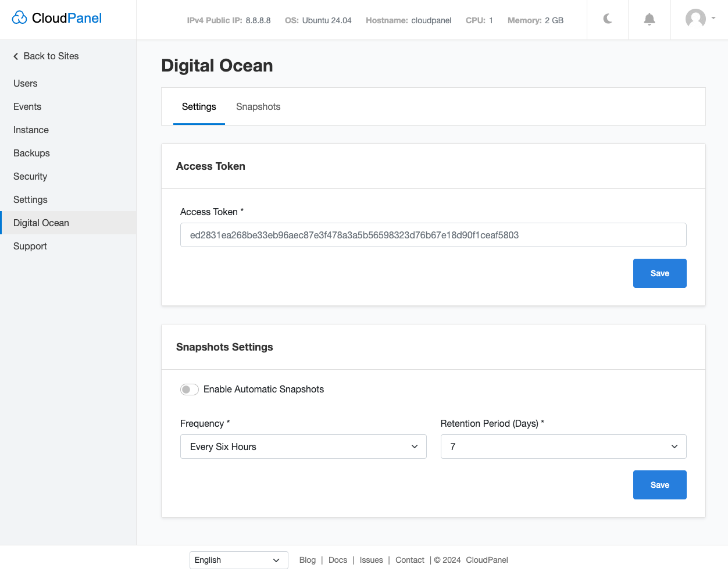
Task: Click the Back to Sites arrow
Action: click(x=16, y=56)
